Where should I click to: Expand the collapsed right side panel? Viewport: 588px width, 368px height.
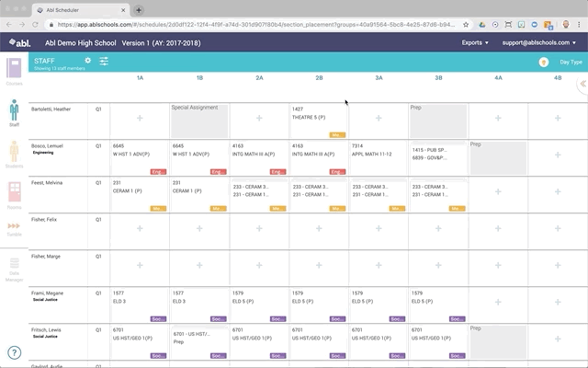click(582, 84)
